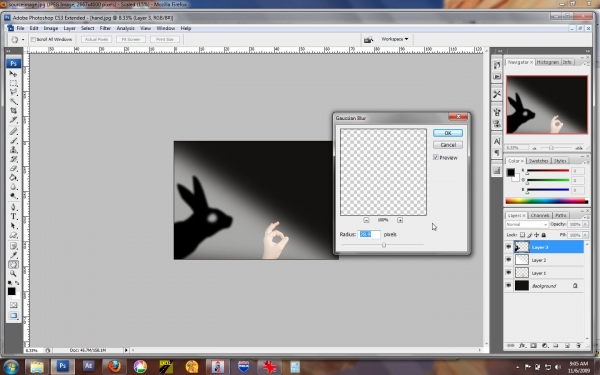The height and width of the screenshot is (375, 600).
Task: Select the Eyedropper tool
Action: pos(13,255)
